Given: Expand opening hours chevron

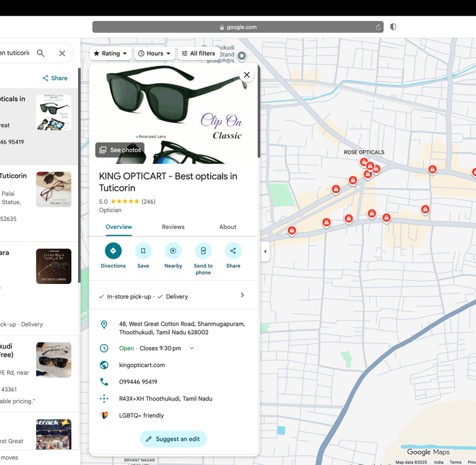Looking at the screenshot, I should coord(192,348).
